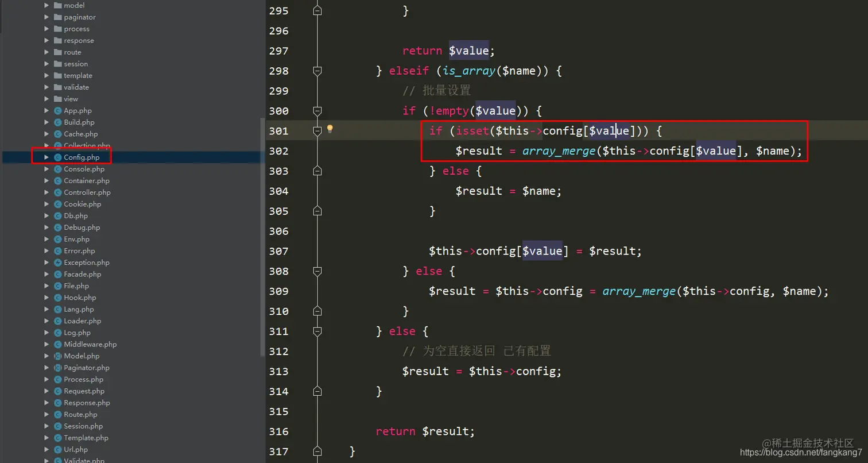Screen dimensions: 868x463
Task: Select File.php in the project tree
Action: pos(76,286)
